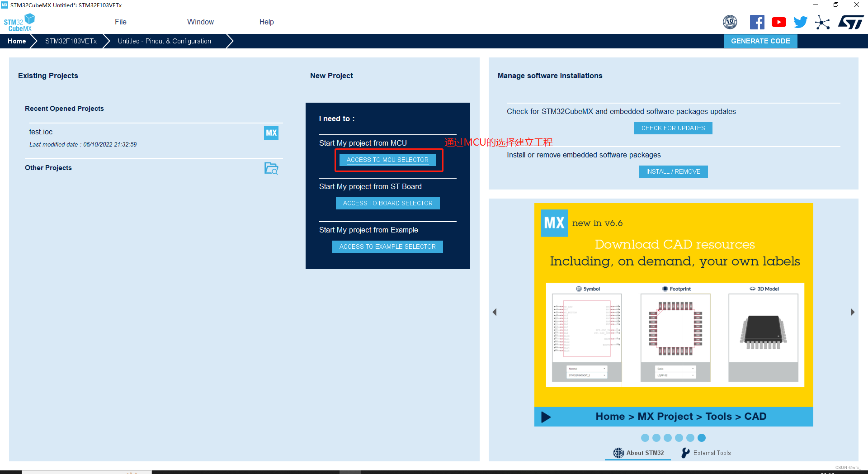Restore down the STM32CubeMX window
Image resolution: width=868 pixels, height=474 pixels.
click(836, 5)
